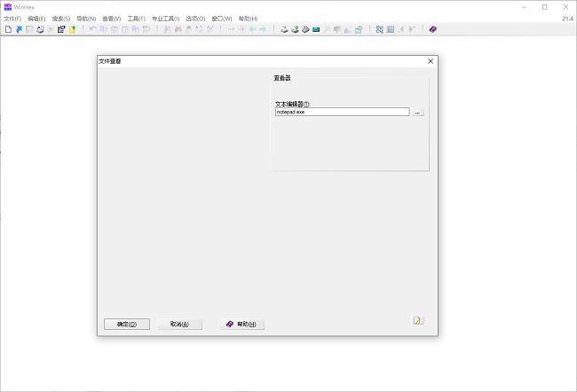Click the notepad.exe text editor field

coord(342,113)
